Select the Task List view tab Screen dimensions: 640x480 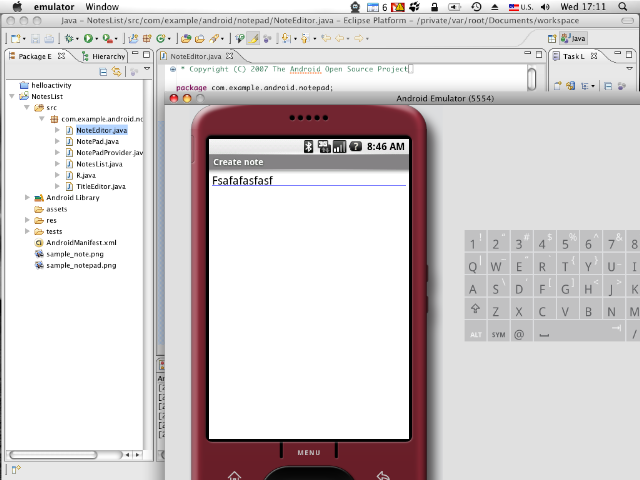(x=574, y=56)
